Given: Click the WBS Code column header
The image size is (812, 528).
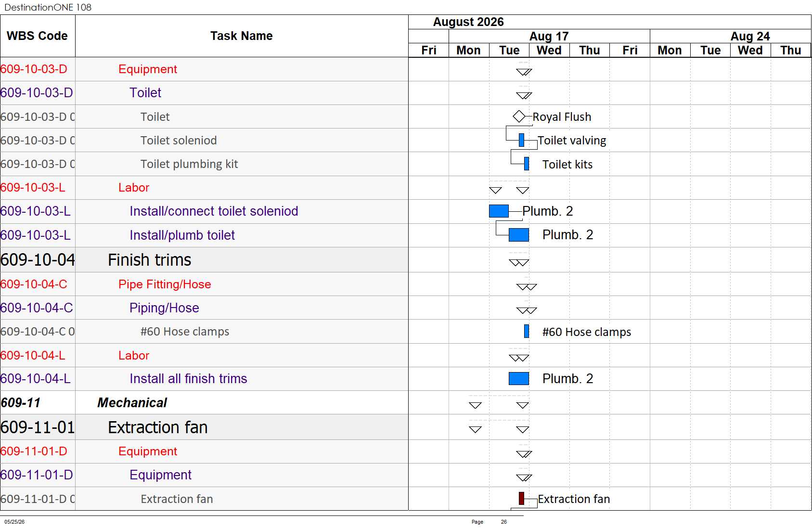Looking at the screenshot, I should point(38,36).
